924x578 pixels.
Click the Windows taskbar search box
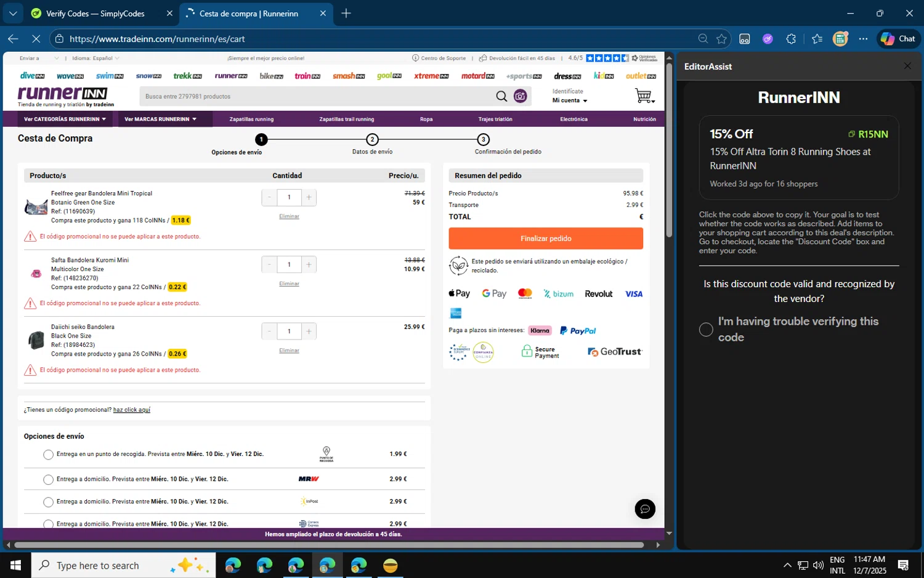[x=123, y=565]
